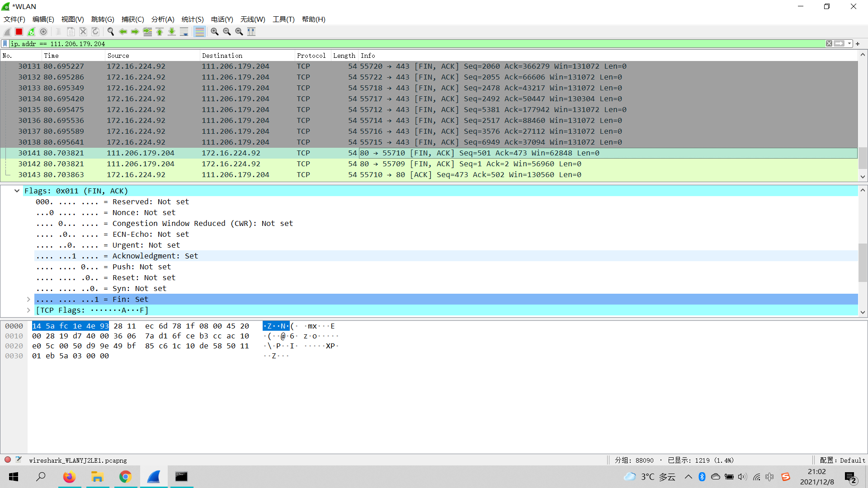The width and height of the screenshot is (868, 488).
Task: Open capture options gear icon
Action: pos(43,32)
